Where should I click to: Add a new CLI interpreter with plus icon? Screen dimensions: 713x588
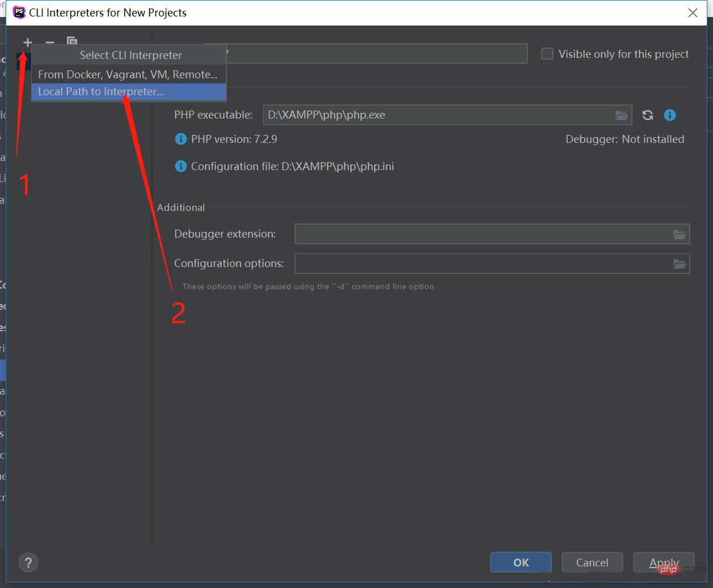tap(27, 43)
